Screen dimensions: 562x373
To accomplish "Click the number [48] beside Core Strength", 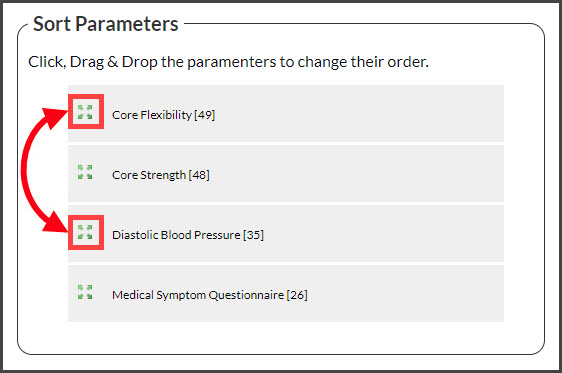I will (199, 175).
